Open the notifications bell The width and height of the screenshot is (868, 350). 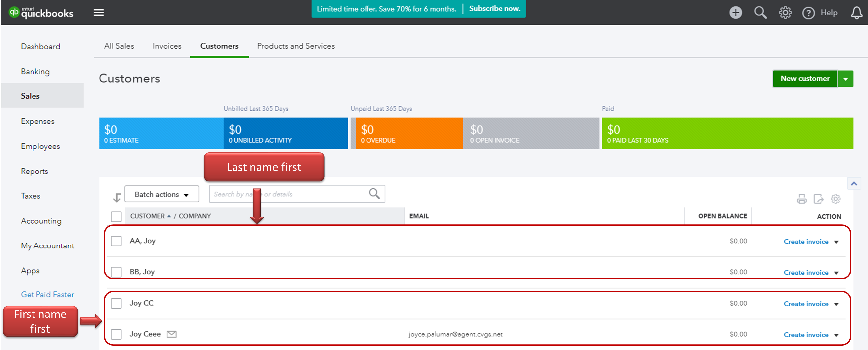click(x=856, y=13)
